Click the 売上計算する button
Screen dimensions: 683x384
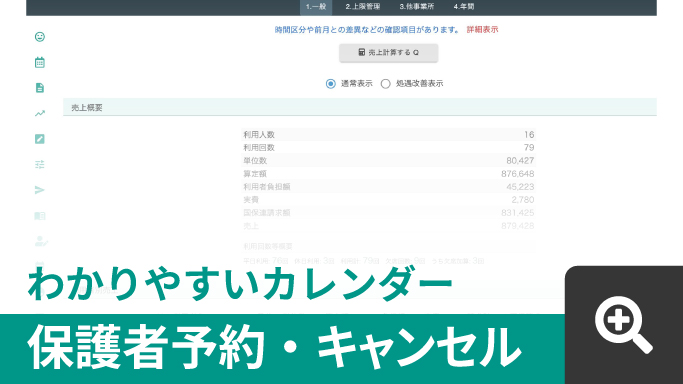pyautogui.click(x=389, y=53)
